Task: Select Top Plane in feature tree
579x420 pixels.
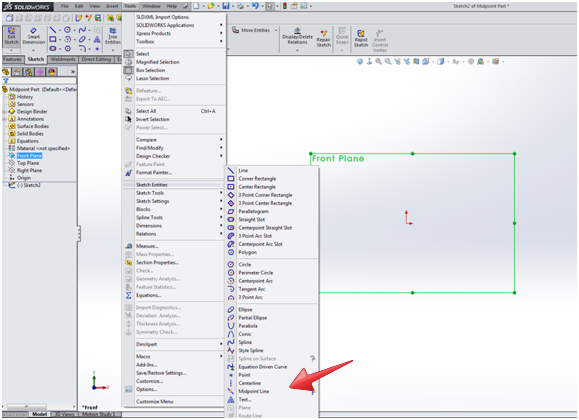Action: pyautogui.click(x=28, y=163)
